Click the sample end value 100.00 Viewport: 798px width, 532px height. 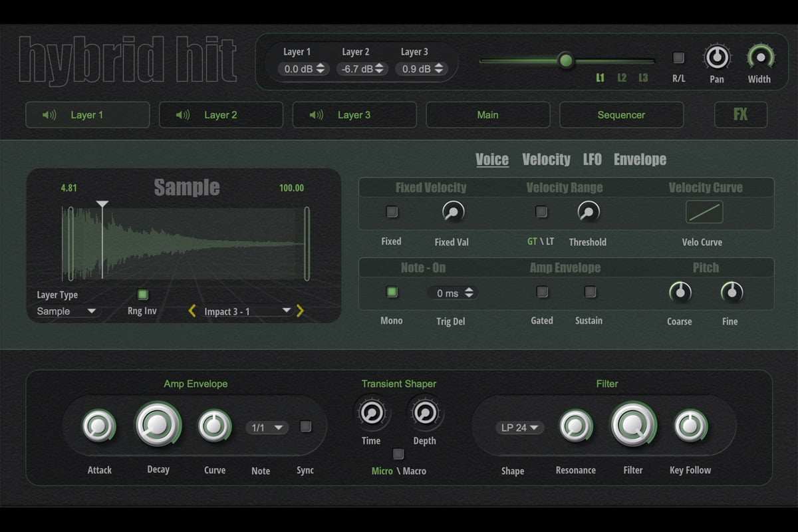[291, 188]
